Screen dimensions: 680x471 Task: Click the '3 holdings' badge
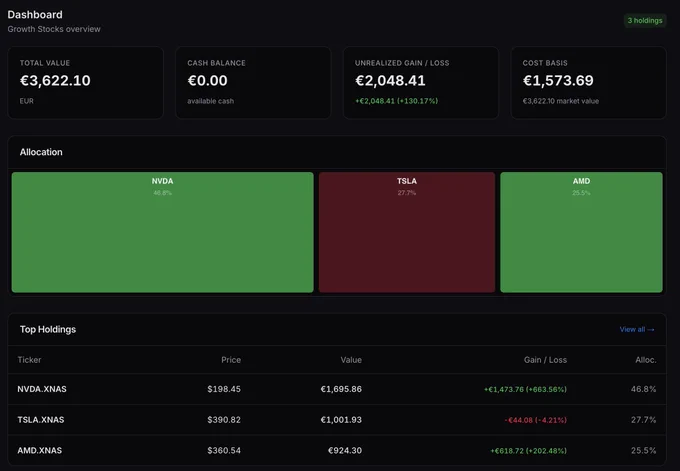click(x=645, y=20)
